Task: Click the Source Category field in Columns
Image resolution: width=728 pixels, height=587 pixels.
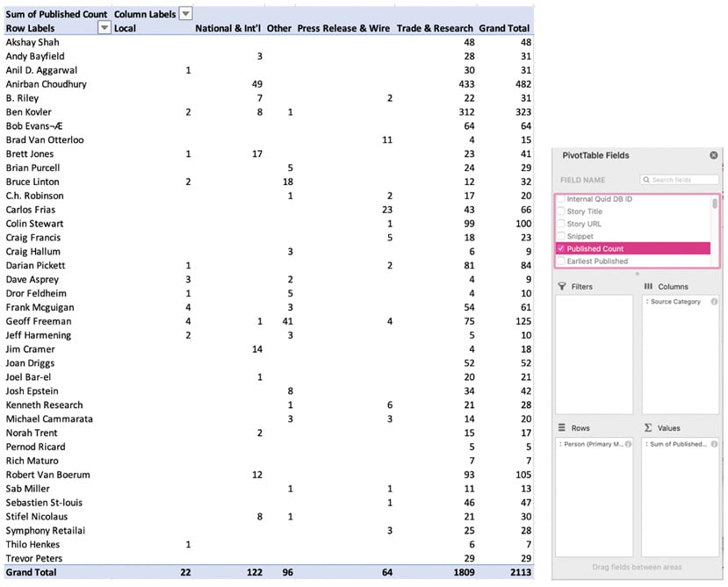Action: 674,302
